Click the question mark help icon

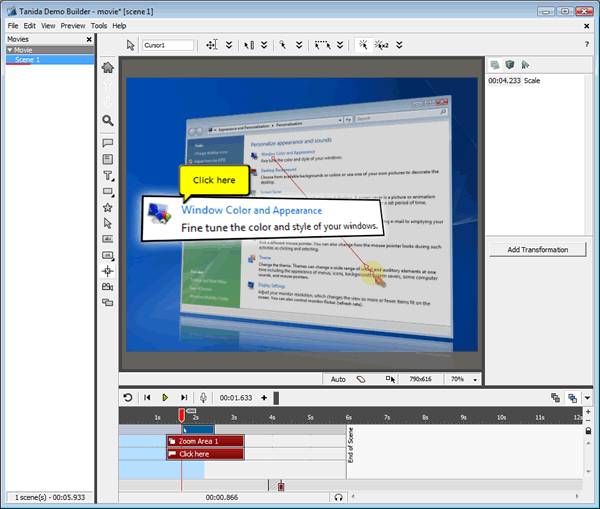click(587, 44)
